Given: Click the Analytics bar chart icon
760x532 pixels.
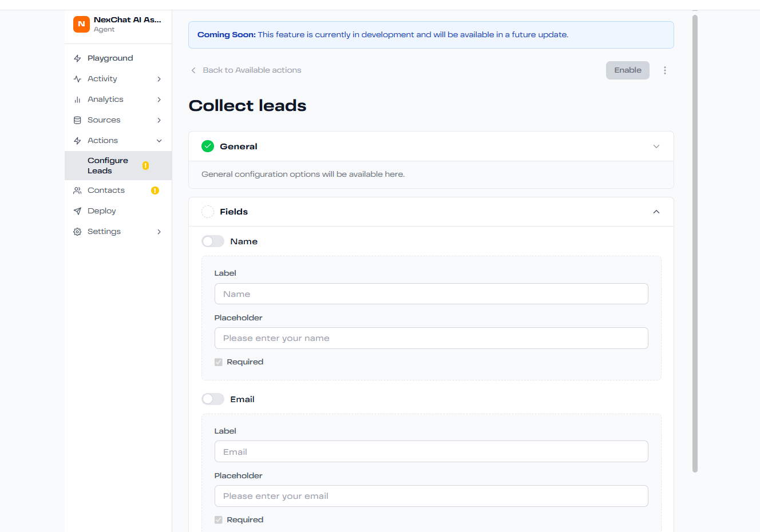Looking at the screenshot, I should [77, 100].
